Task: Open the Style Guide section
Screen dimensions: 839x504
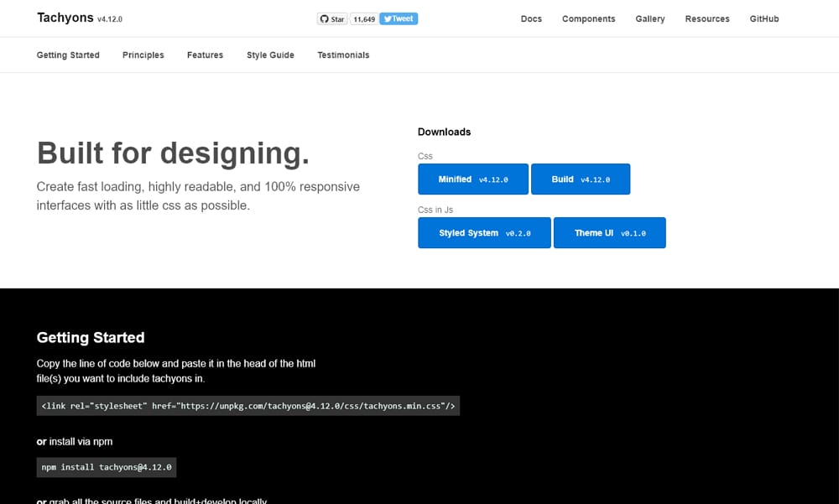Action: click(x=270, y=55)
